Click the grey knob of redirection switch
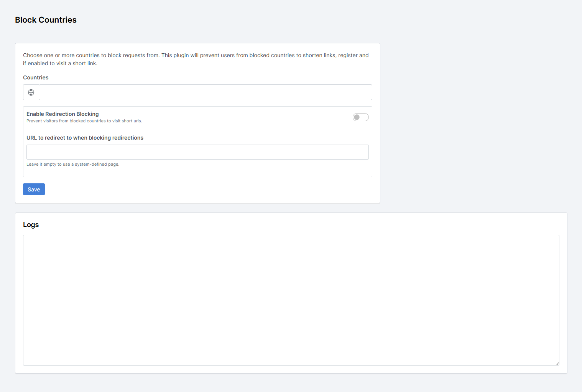Image resolution: width=582 pixels, height=392 pixels. pos(357,117)
